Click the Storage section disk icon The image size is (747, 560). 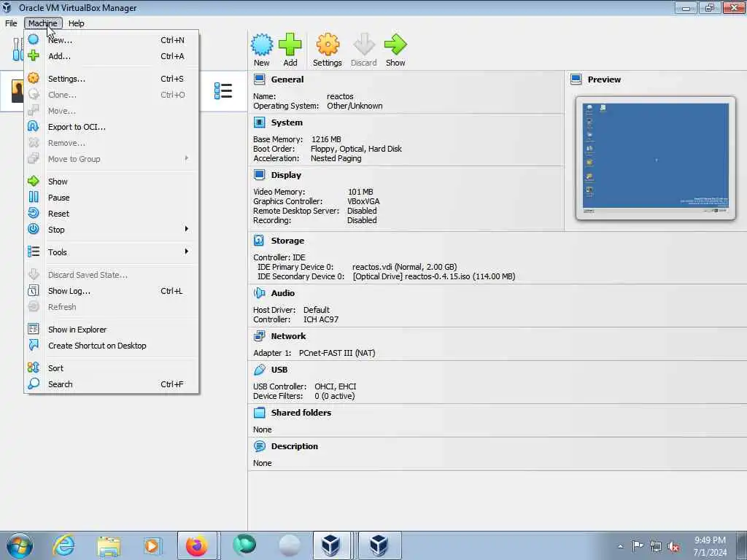tap(259, 241)
